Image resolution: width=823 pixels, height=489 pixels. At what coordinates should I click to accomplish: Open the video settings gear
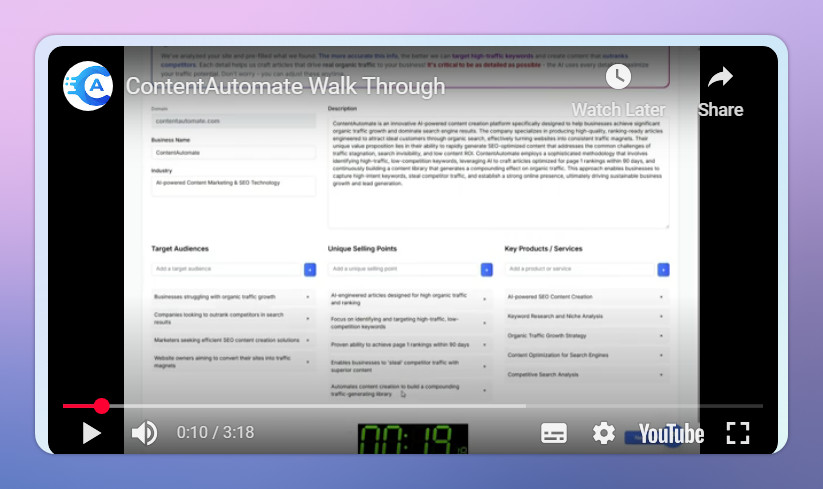coord(604,433)
